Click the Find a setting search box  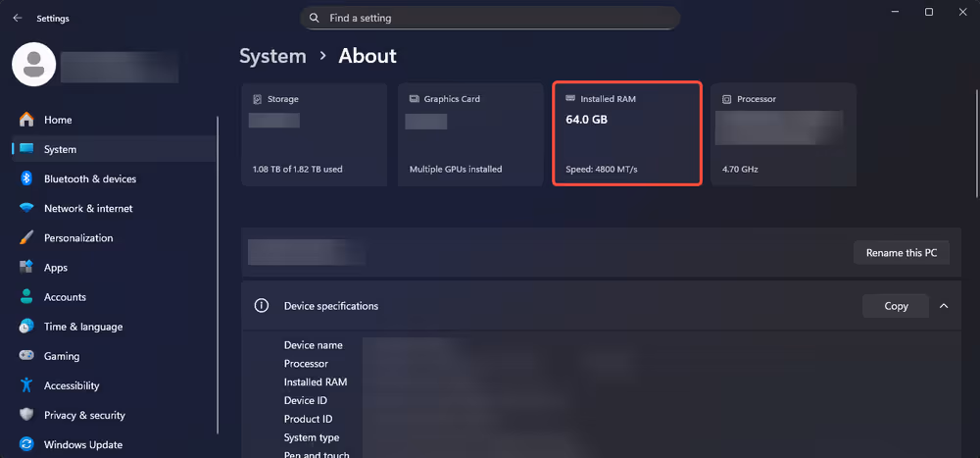click(490, 18)
